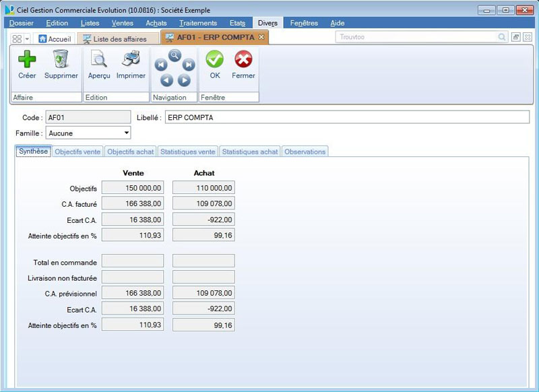Click the red Fermer cross icon
This screenshot has height=392, width=539.
click(x=243, y=61)
